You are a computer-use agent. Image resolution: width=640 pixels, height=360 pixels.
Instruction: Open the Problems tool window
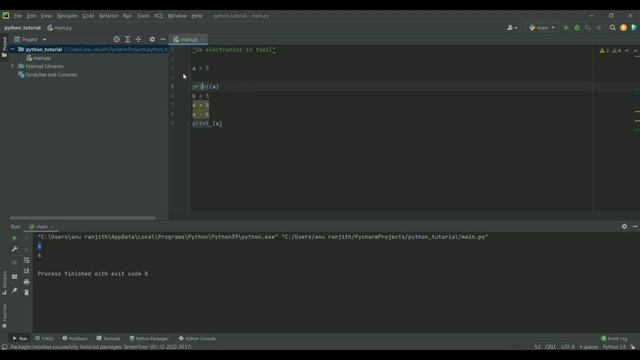pos(75,338)
